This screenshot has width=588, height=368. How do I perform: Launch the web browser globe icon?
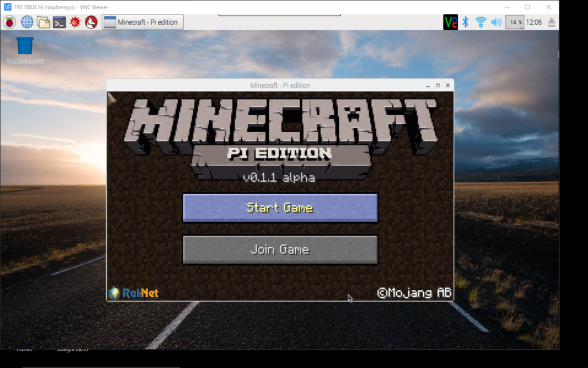tap(27, 22)
